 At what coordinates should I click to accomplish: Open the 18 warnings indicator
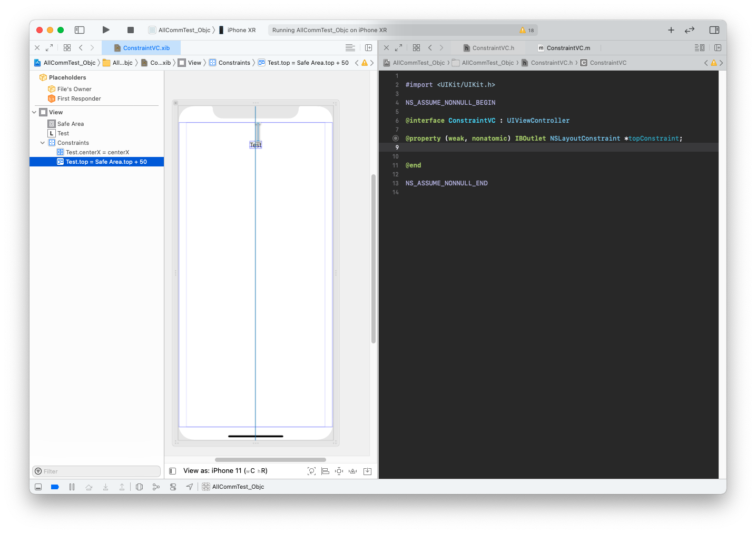tap(527, 30)
